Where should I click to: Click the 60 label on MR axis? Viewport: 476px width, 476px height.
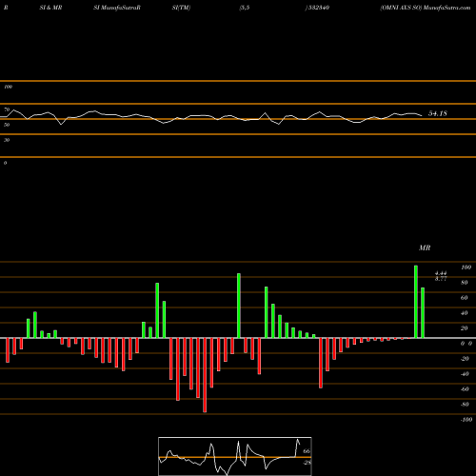(x=465, y=298)
